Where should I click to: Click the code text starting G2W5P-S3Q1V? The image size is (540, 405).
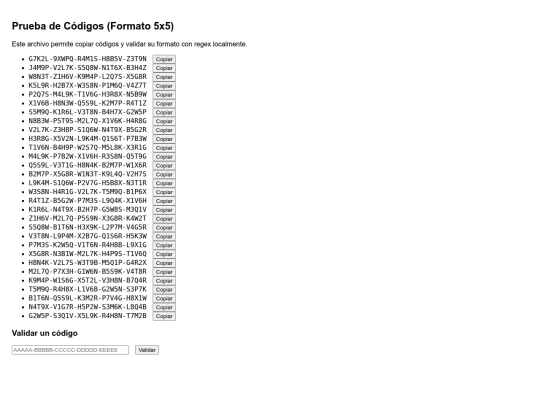(87, 316)
